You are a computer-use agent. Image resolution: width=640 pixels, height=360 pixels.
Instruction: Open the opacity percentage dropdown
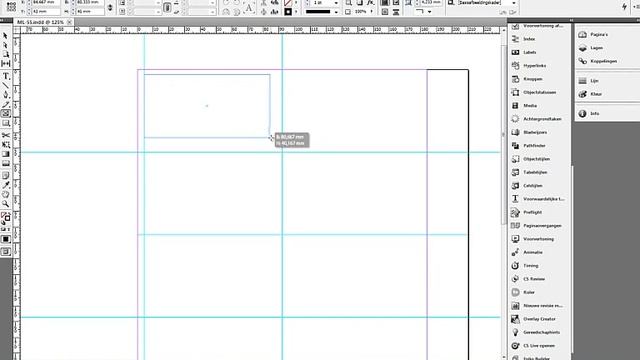point(371,11)
